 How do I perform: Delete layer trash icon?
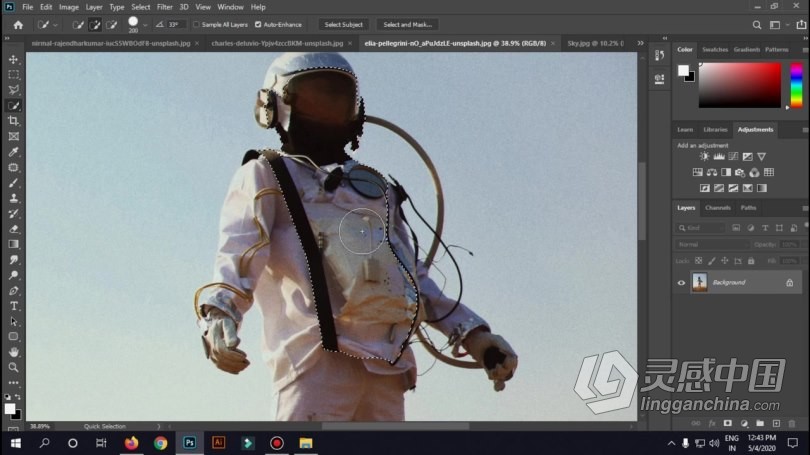coord(792,423)
